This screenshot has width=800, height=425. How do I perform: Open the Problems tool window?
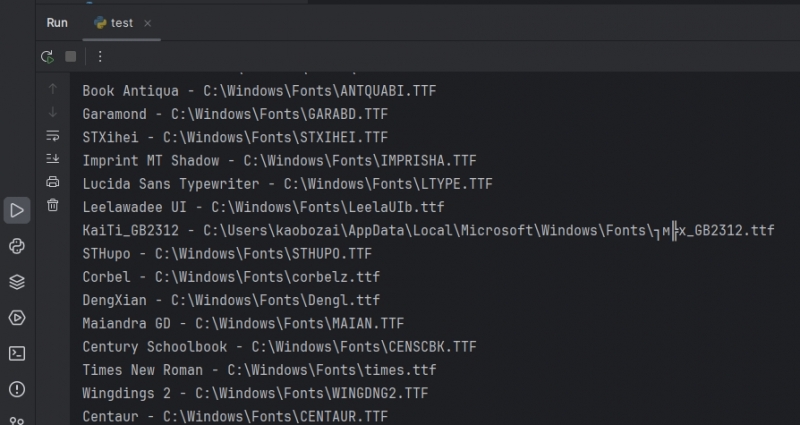click(16, 388)
